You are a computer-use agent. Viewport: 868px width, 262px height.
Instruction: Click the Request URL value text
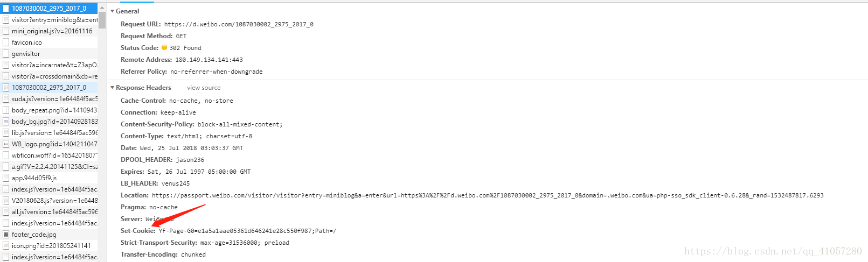click(239, 24)
